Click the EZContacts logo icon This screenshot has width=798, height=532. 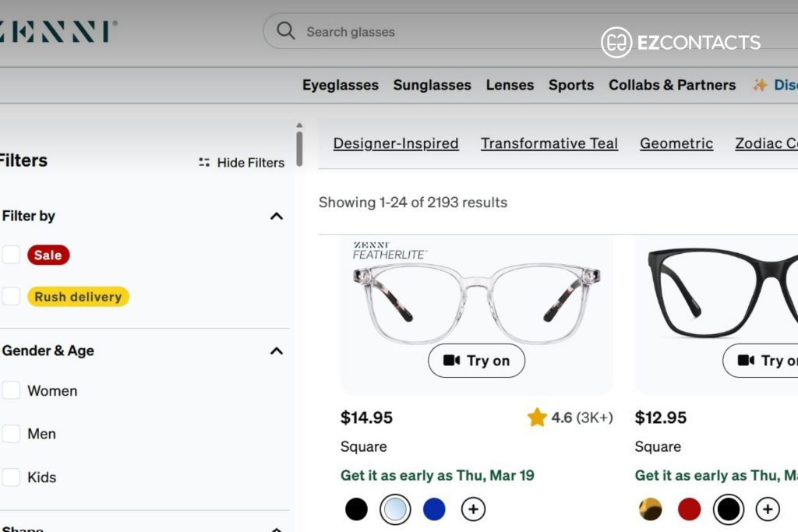point(616,42)
